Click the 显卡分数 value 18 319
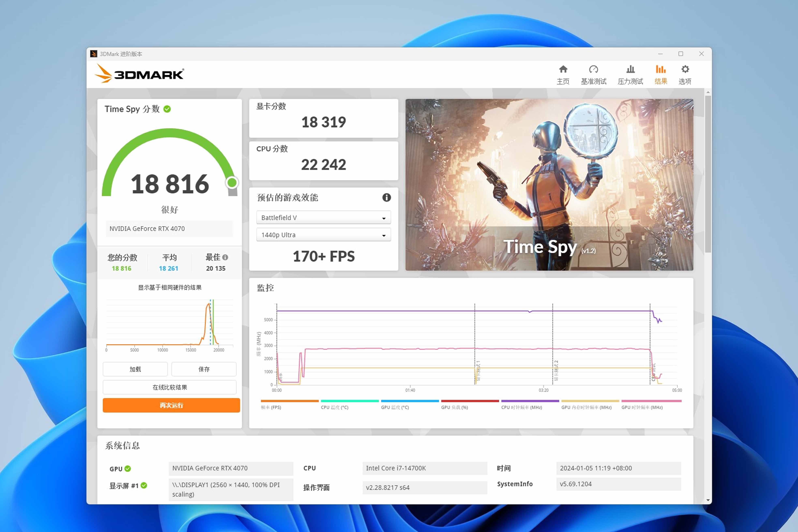Screen dimensions: 798x532 pyautogui.click(x=323, y=122)
